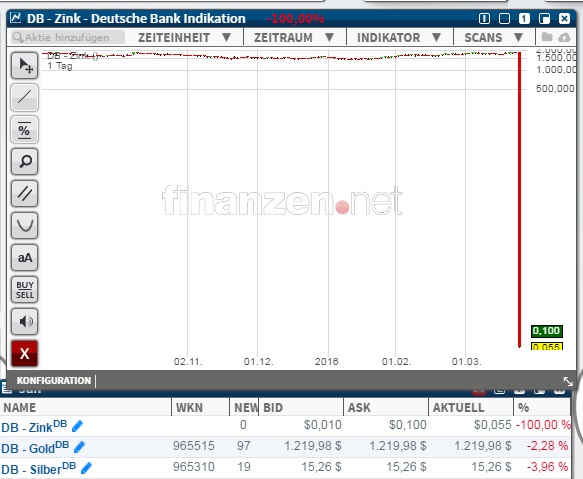Click the red X delete drawings button
This screenshot has height=479, width=583.
click(25, 353)
